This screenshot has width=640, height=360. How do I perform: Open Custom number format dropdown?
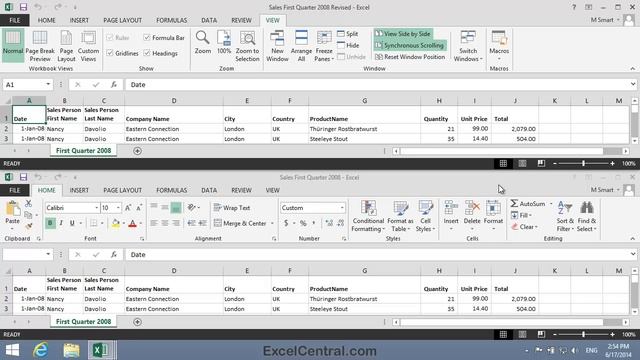(342, 208)
